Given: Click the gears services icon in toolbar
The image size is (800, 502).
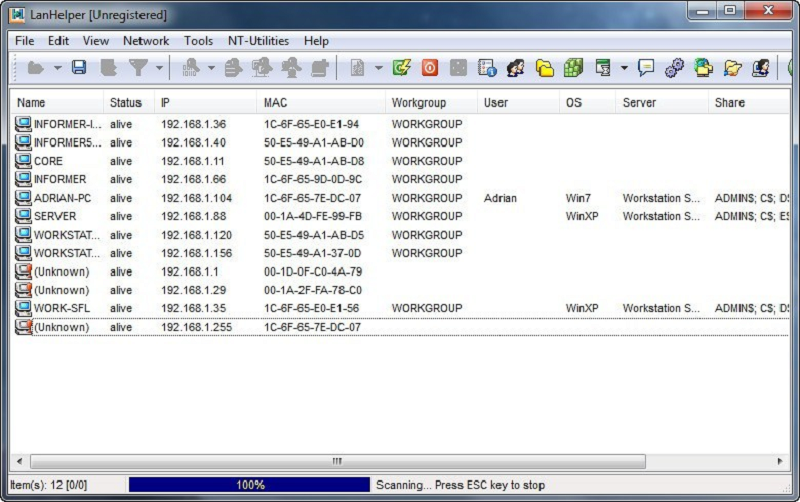Looking at the screenshot, I should point(675,68).
